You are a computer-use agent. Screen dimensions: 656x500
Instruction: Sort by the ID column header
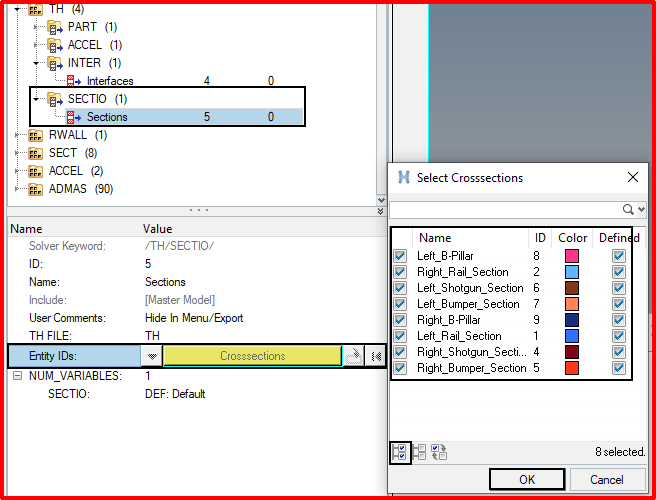coord(540,238)
